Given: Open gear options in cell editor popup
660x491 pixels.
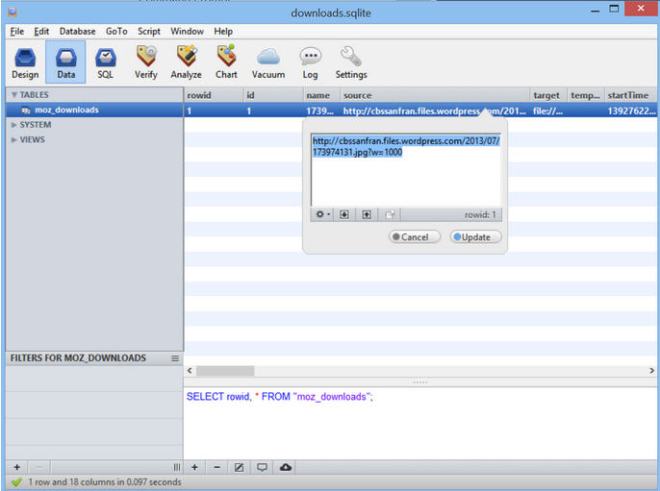Looking at the screenshot, I should coord(322,214).
